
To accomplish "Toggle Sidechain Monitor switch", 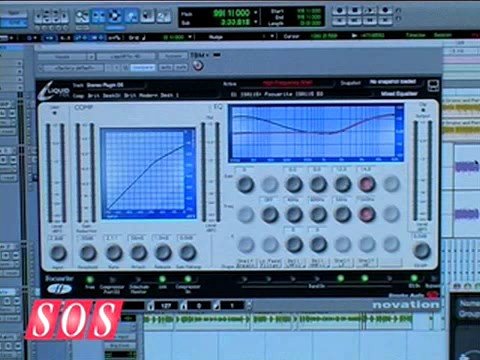I will (x=138, y=279).
